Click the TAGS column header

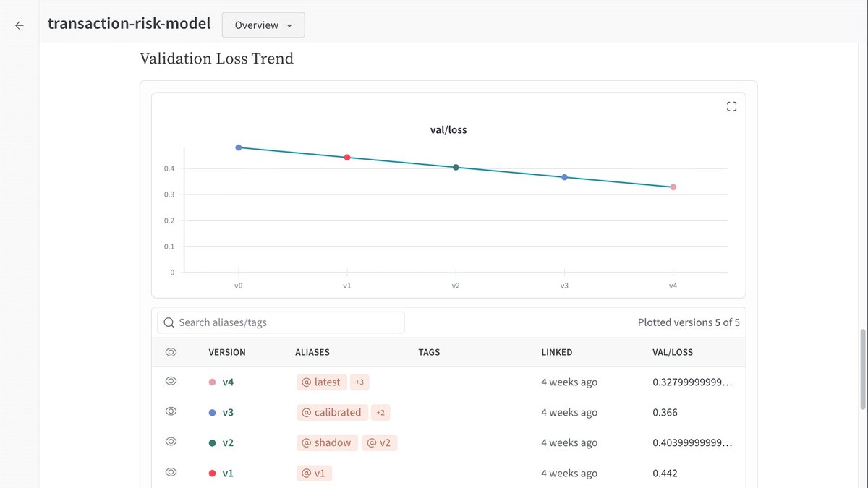429,352
